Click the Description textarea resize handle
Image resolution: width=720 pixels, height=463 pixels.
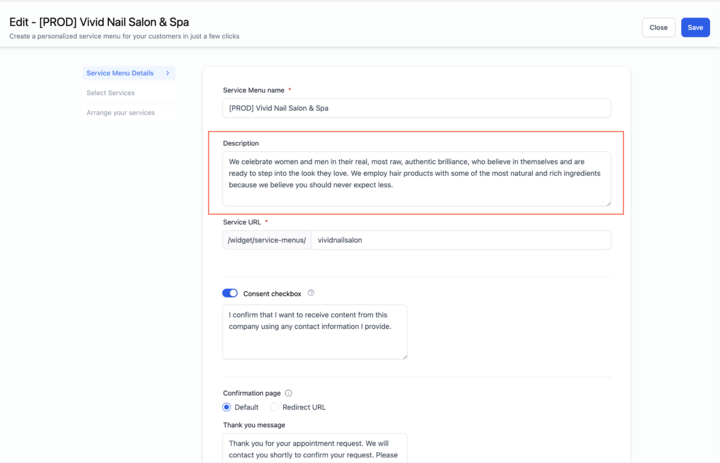tap(608, 203)
